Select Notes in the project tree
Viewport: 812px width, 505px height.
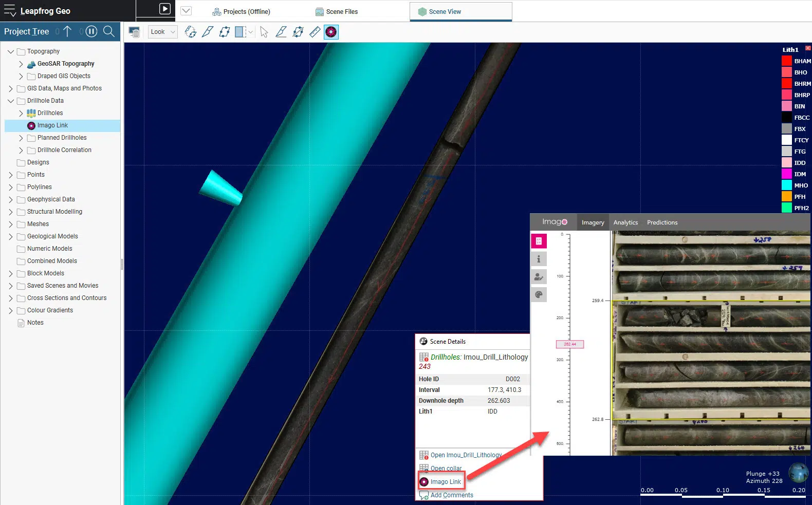coord(35,323)
